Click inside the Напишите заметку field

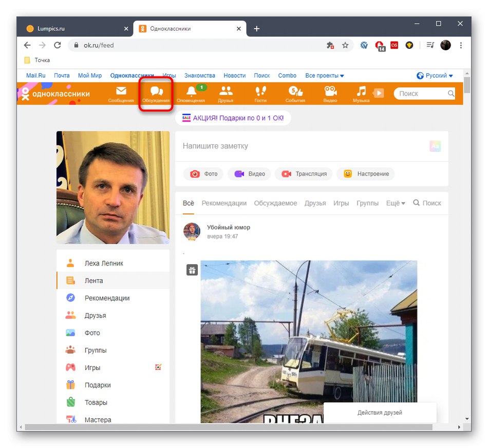pyautogui.click(x=257, y=146)
